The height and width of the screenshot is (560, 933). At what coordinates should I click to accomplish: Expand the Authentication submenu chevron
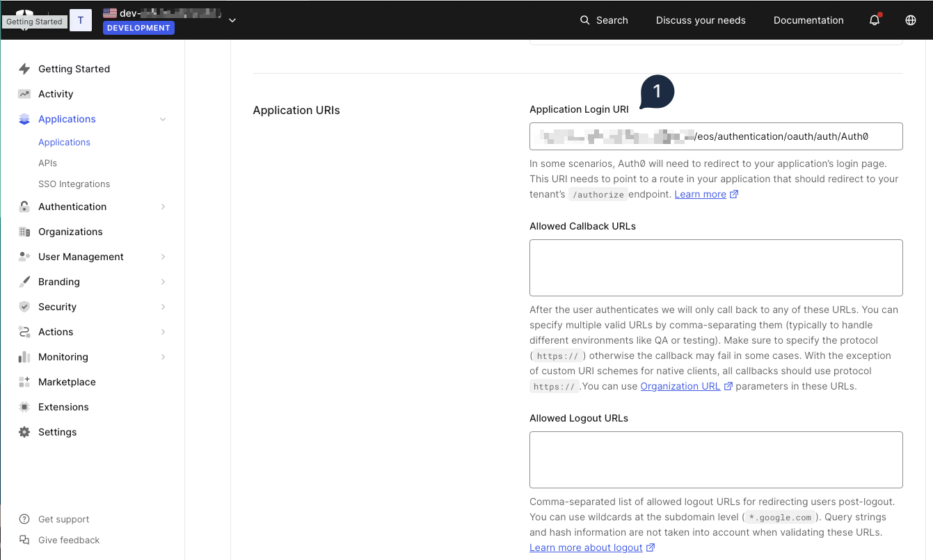coord(163,207)
